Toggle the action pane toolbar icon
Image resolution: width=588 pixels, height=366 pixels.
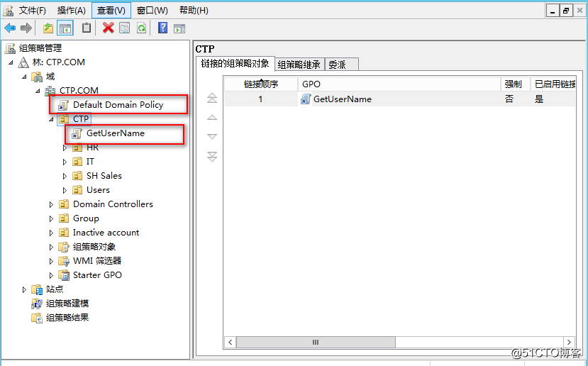tap(179, 28)
